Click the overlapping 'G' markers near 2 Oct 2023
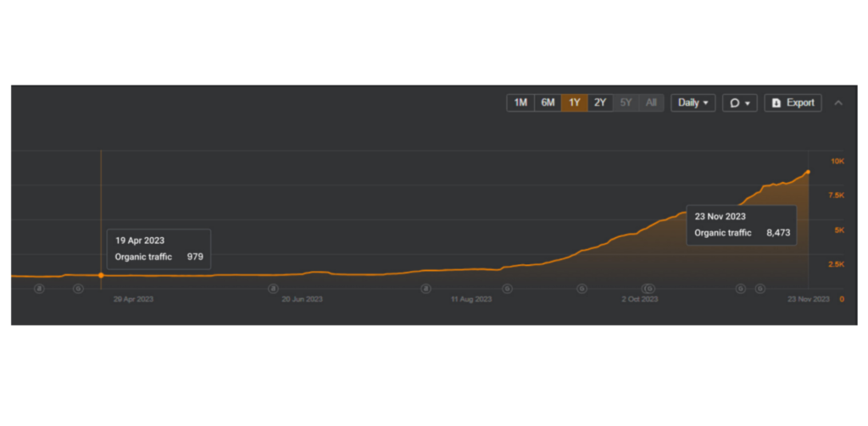The image size is (868, 426). point(648,289)
